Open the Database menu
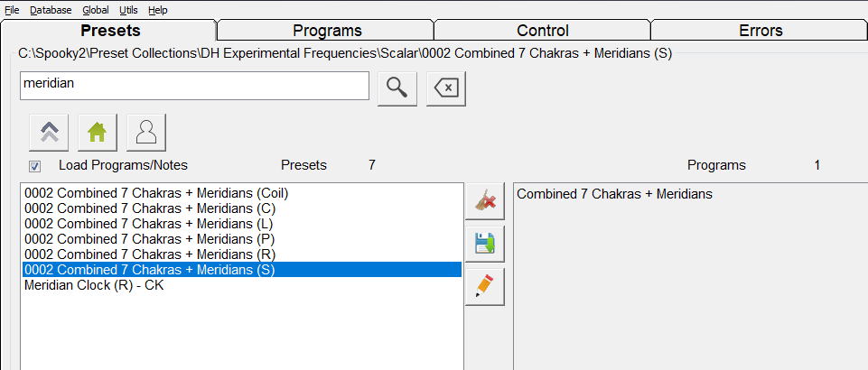The height and width of the screenshot is (370, 868). point(51,10)
